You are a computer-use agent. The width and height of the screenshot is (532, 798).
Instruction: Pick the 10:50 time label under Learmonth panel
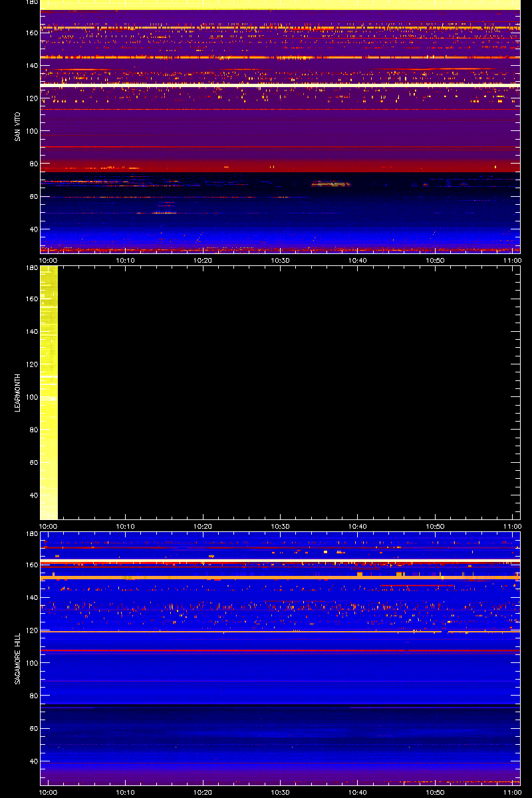coord(435,527)
